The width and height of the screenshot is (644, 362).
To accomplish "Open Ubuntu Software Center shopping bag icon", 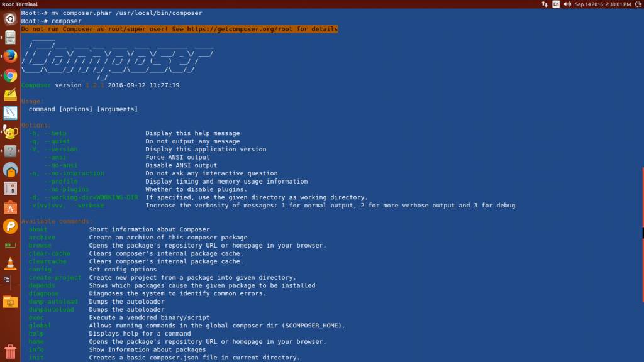I will pos(10,207).
